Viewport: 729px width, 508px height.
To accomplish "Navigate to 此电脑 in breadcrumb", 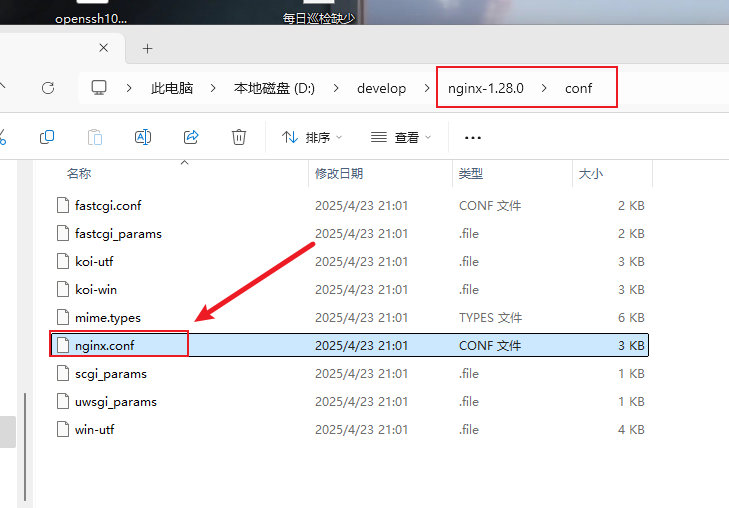I will [172, 88].
